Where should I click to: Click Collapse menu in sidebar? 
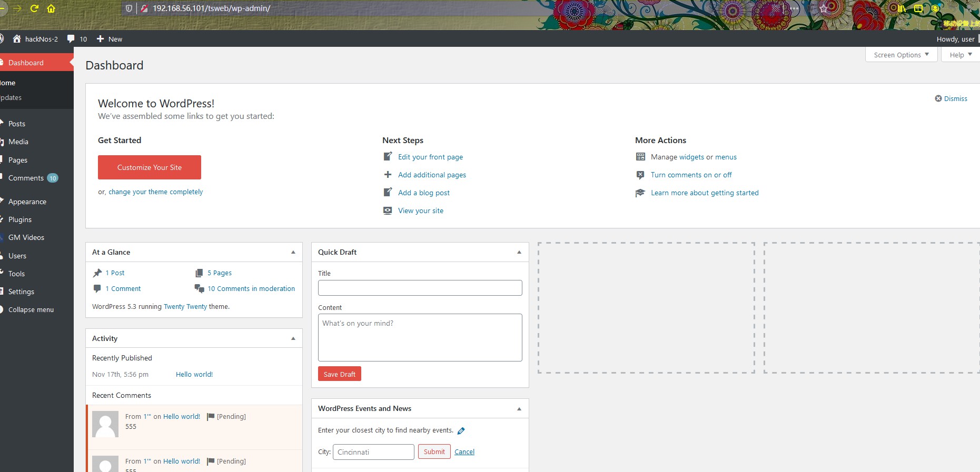click(31, 309)
